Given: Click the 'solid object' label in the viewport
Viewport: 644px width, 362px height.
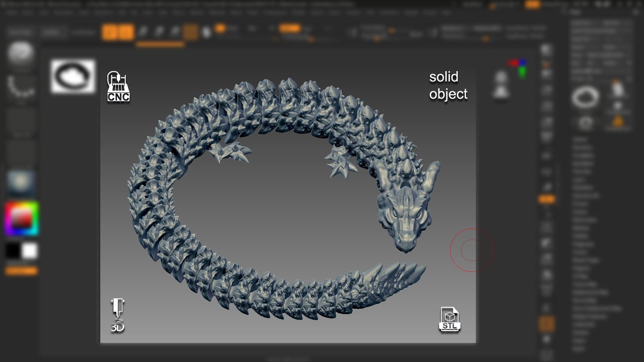Looking at the screenshot, I should (x=448, y=86).
